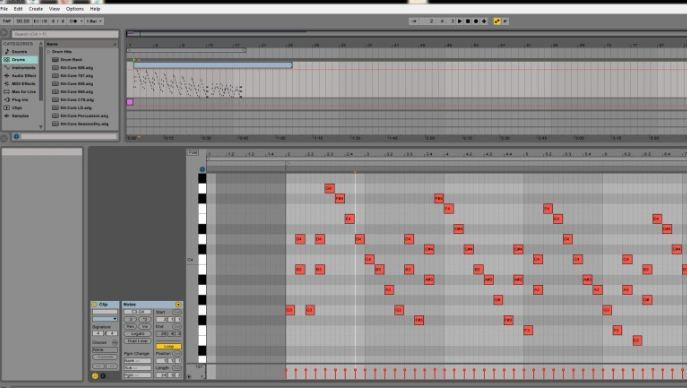Image resolution: width=687 pixels, height=388 pixels.
Task: Select the Instruments category
Action: pos(20,68)
